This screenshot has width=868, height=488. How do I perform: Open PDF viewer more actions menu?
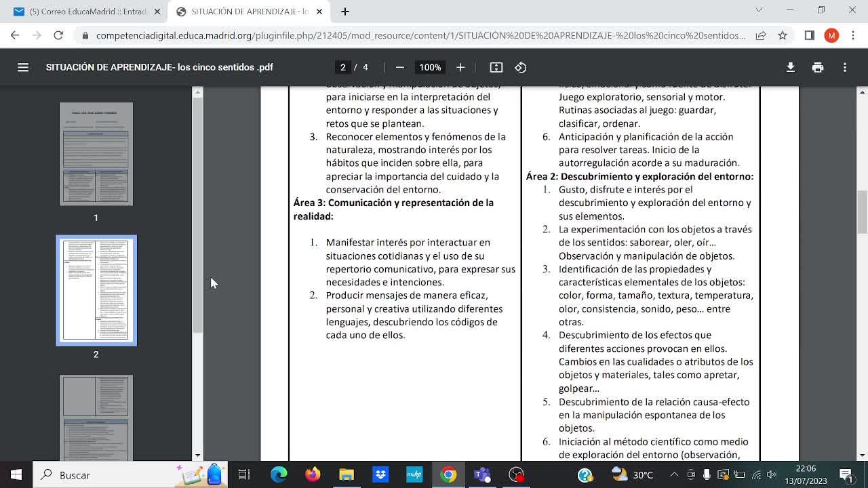[845, 67]
